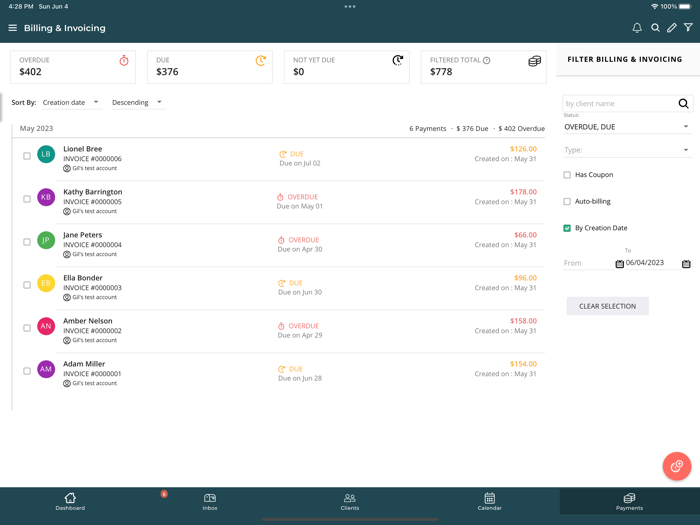Screen dimensions: 700x525
Task: Open Status dropdown showing OVERDUE, DUE
Action: [x=627, y=127]
